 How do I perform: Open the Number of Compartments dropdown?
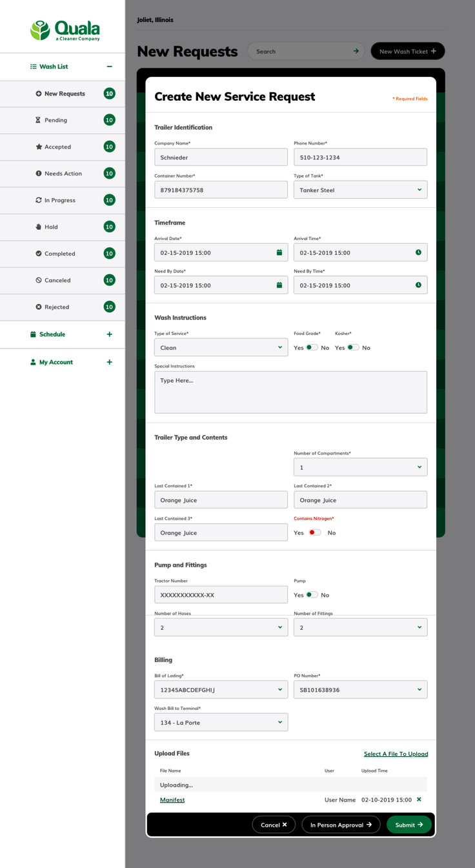[360, 467]
